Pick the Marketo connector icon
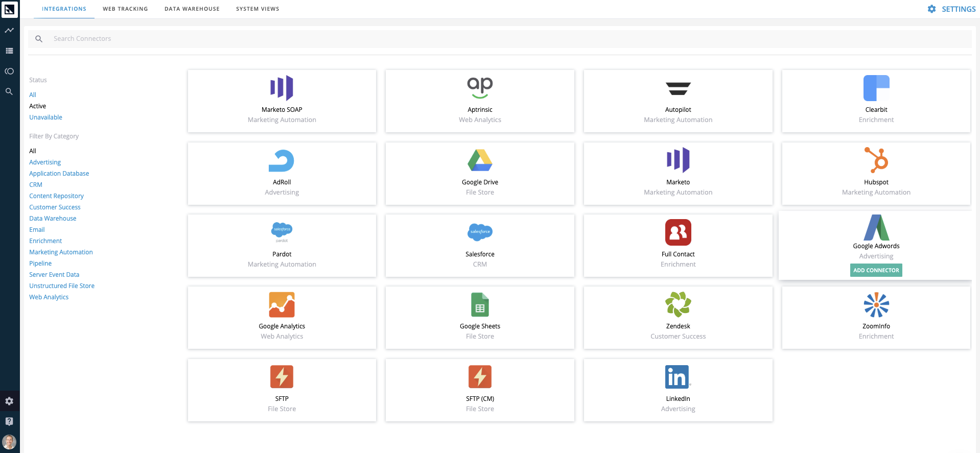This screenshot has width=980, height=453. click(678, 160)
